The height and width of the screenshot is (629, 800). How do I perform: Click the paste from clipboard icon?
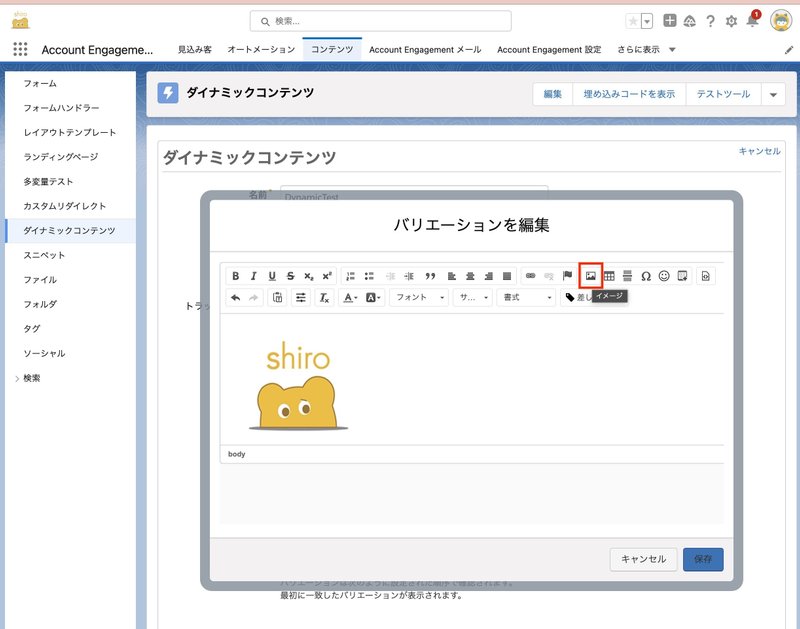277,297
